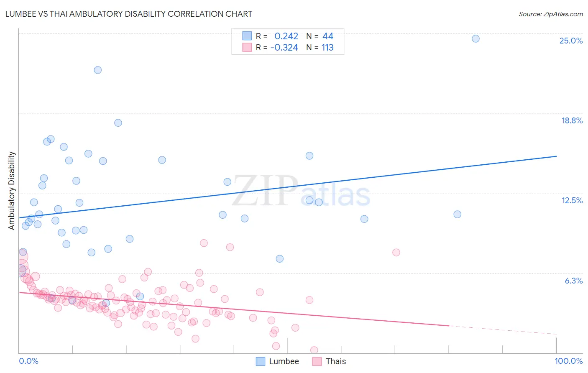Click the blue Lumbee trend line
This screenshot has height=373, width=588.
coord(288,187)
